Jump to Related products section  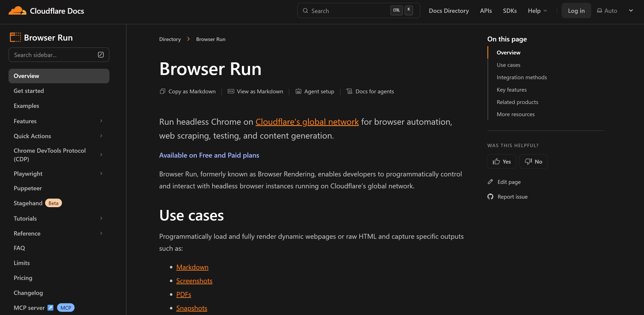(x=517, y=102)
